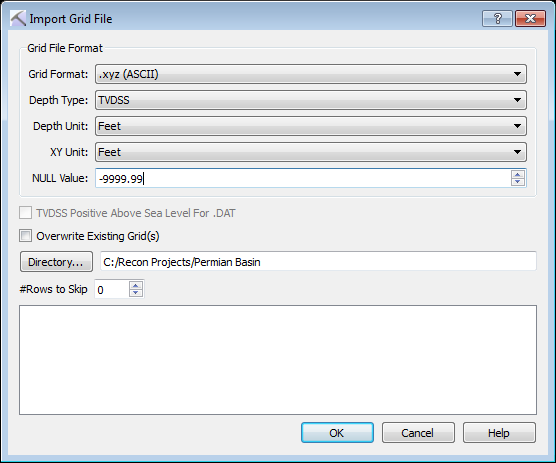Click the directory path text field
556x463 pixels.
tap(318, 262)
